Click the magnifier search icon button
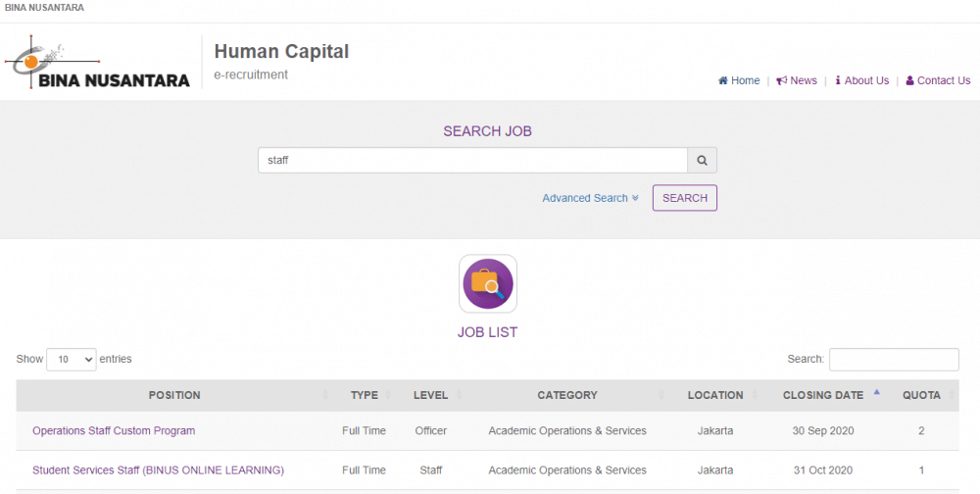This screenshot has width=980, height=494. click(703, 160)
